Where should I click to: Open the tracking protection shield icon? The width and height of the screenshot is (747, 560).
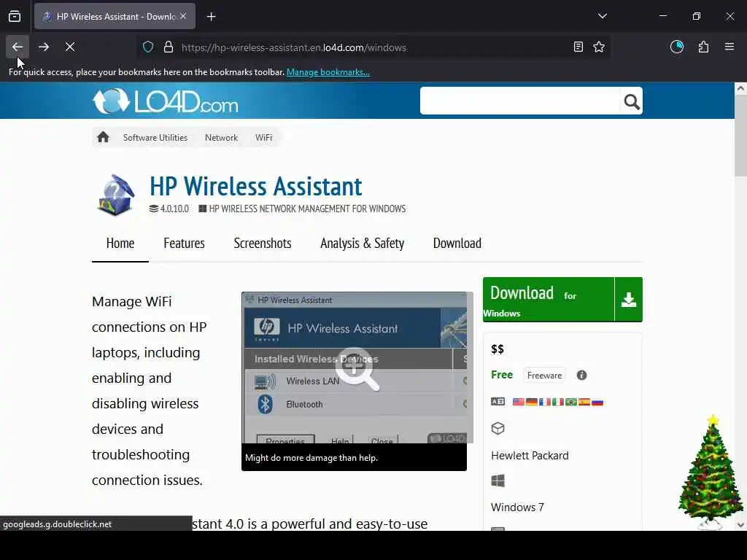coord(148,47)
